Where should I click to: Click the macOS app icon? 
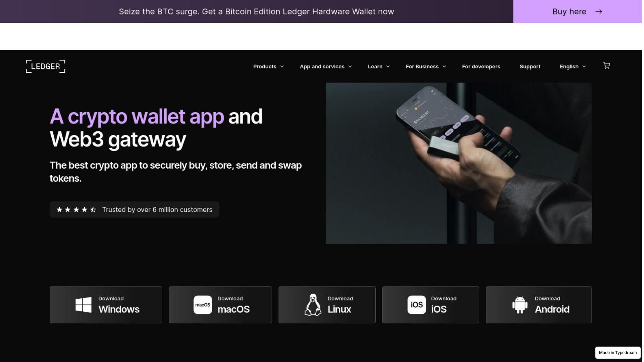pyautogui.click(x=203, y=305)
